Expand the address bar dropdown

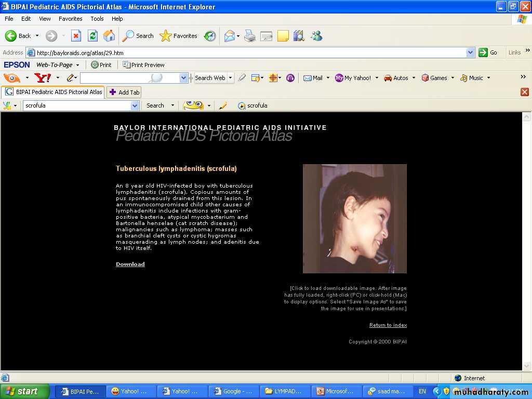click(x=470, y=52)
